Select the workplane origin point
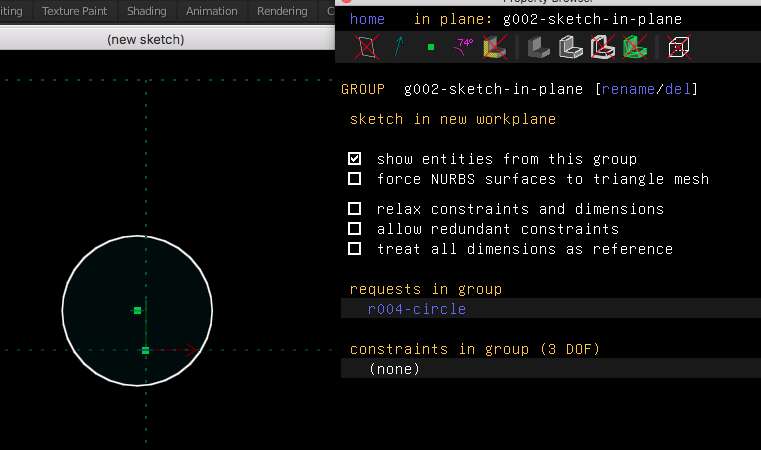Image resolution: width=761 pixels, height=450 pixels. pyautogui.click(x=146, y=350)
